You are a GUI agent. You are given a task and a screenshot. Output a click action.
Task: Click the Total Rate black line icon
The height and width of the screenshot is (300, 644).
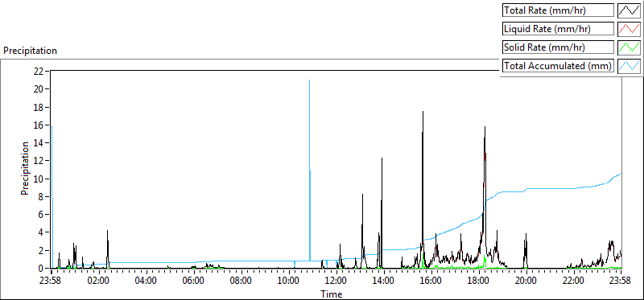(629, 10)
